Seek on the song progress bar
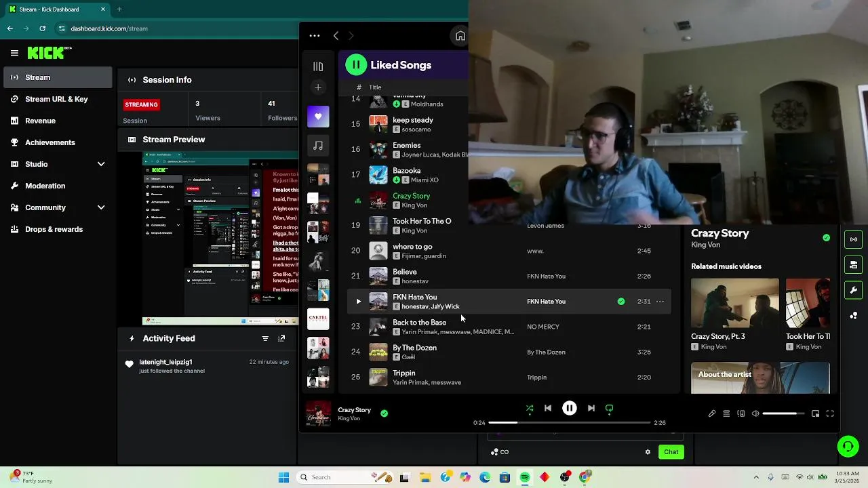 coord(570,423)
